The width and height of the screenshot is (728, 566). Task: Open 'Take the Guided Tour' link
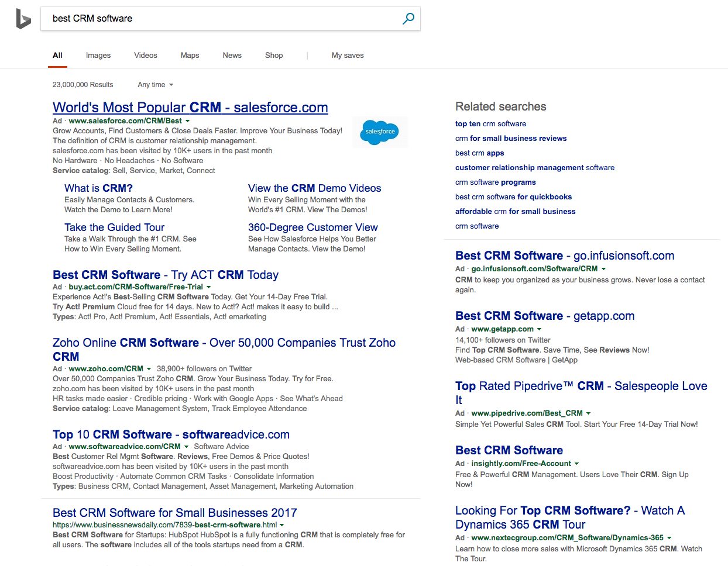pyautogui.click(x=114, y=227)
